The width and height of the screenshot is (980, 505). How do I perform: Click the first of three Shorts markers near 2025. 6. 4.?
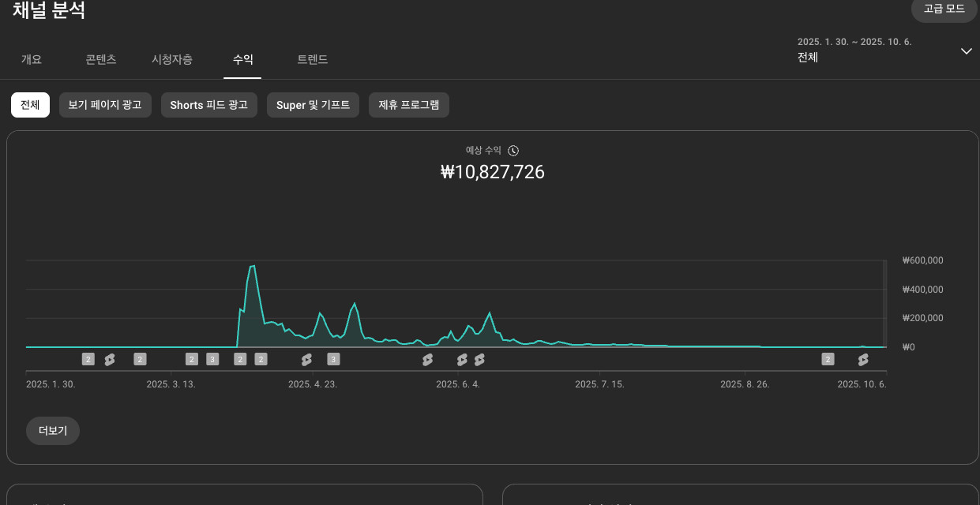(x=427, y=360)
